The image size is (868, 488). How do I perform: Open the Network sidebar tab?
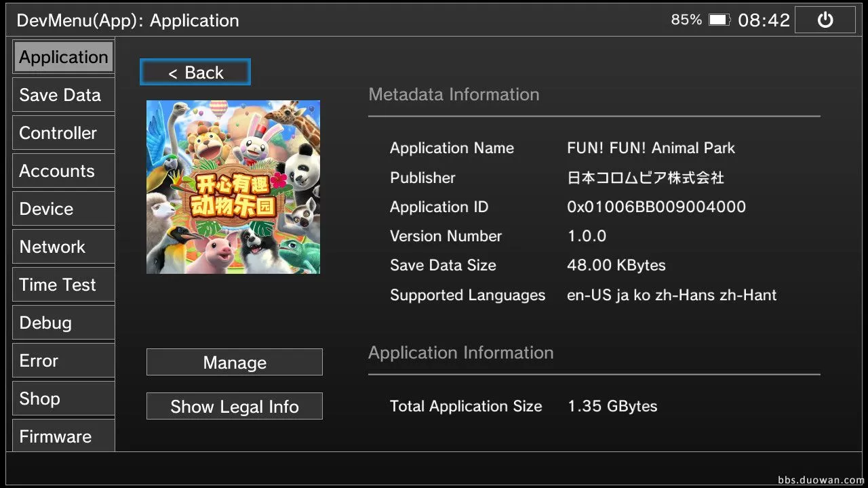click(x=64, y=247)
